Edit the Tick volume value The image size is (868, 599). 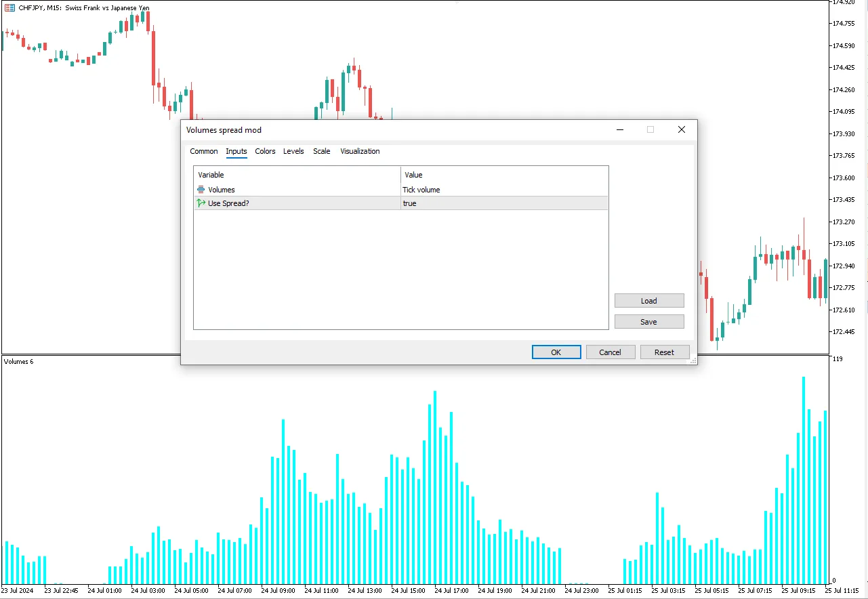pos(504,190)
